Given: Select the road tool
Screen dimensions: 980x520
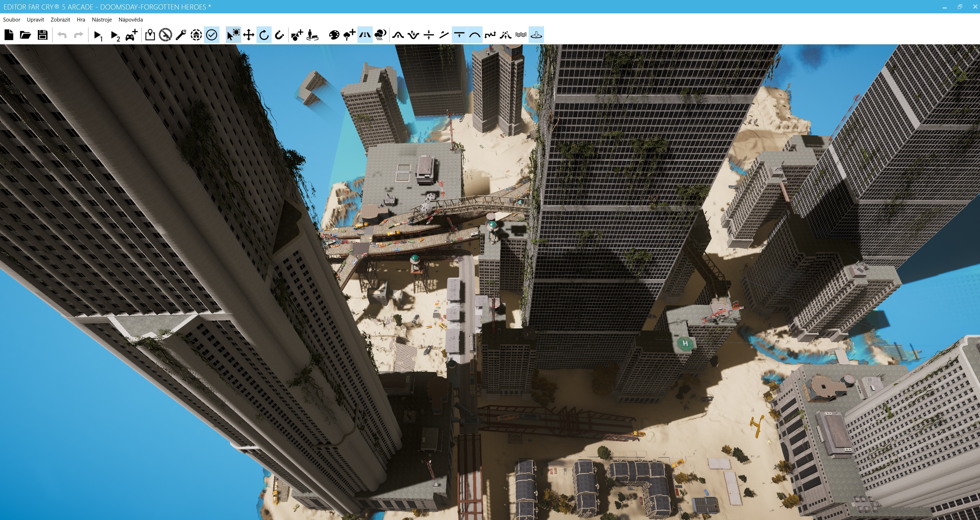Looking at the screenshot, I should 365,35.
